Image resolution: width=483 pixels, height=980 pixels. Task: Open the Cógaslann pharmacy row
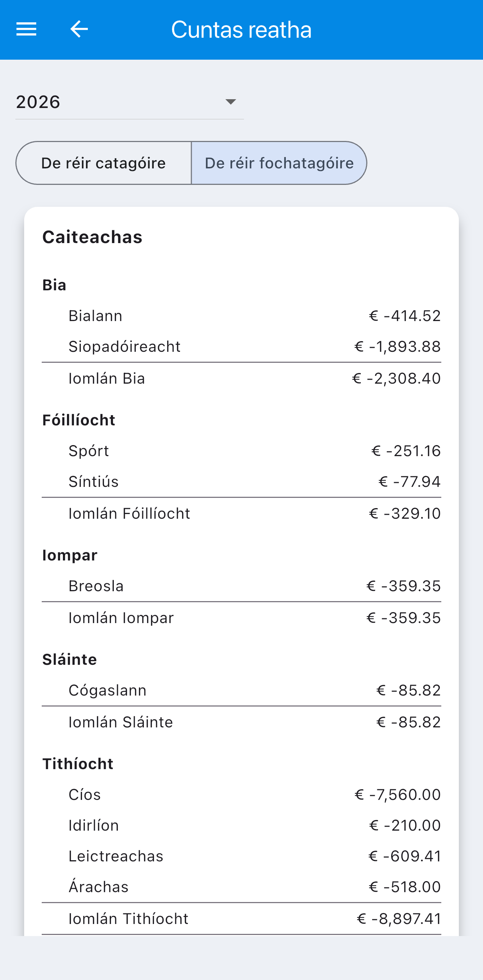coord(241,690)
